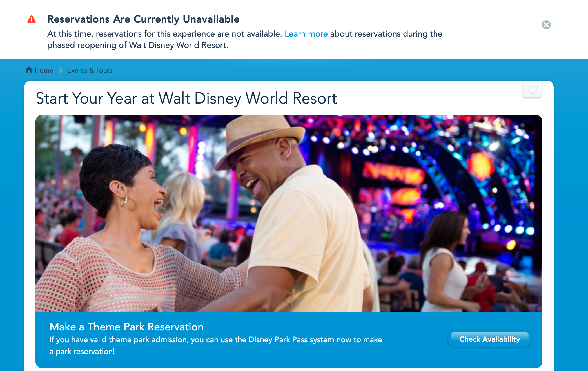Open the Learn more link
Screen dimensions: 588x371
(306, 34)
